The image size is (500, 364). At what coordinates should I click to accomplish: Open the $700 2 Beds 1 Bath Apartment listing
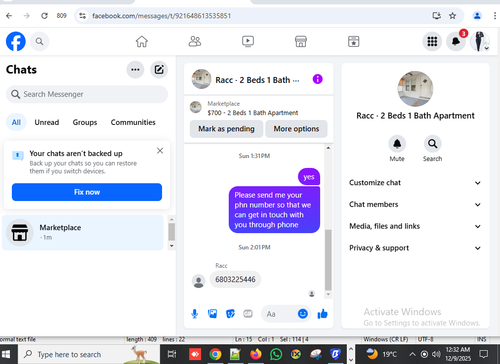pyautogui.click(x=253, y=113)
